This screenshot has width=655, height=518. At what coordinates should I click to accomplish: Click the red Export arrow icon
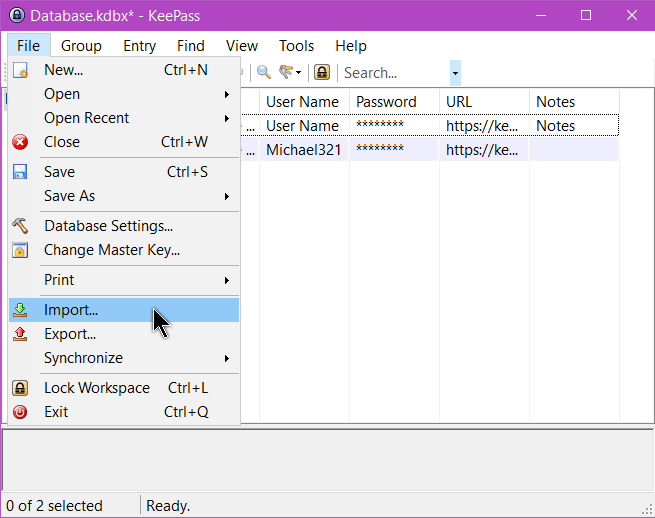point(20,334)
